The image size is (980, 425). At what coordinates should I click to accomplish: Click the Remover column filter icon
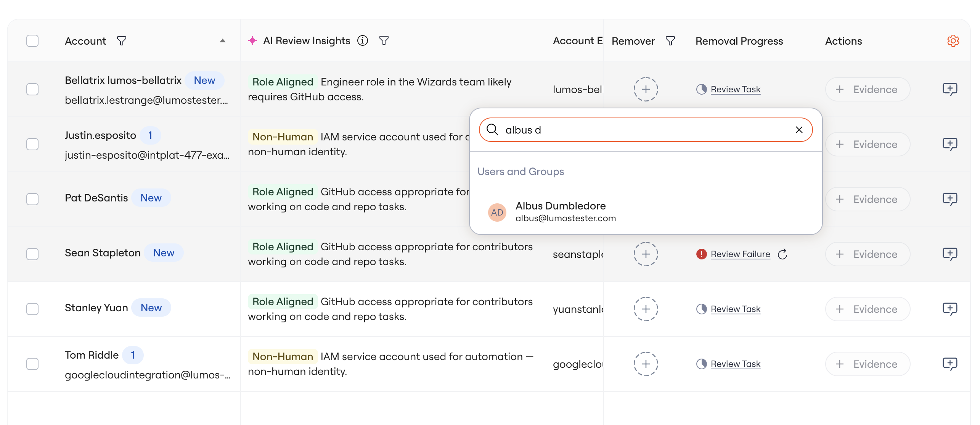point(670,41)
